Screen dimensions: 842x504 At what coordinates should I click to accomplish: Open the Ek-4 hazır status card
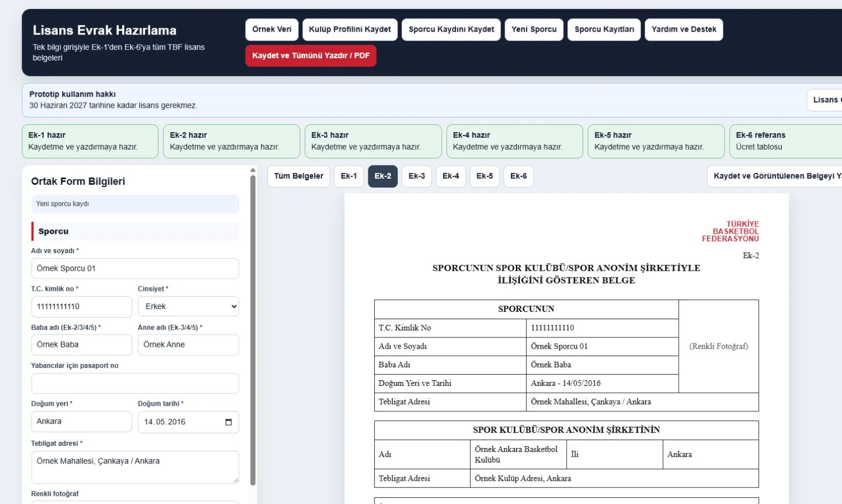pyautogui.click(x=515, y=141)
